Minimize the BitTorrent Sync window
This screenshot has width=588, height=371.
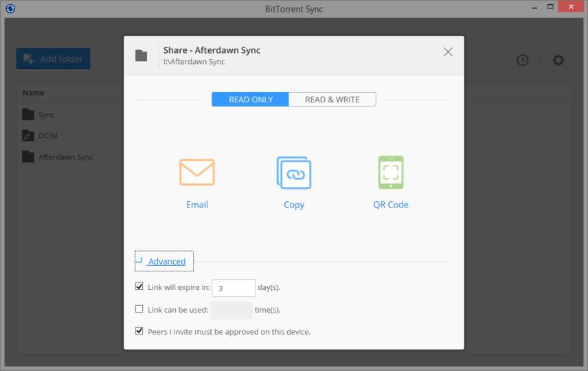tap(534, 8)
